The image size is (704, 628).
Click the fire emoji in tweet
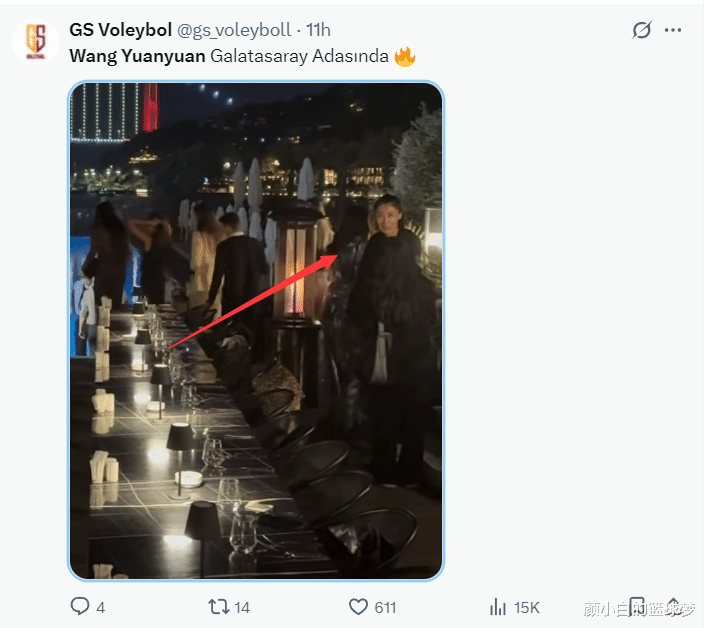coord(404,56)
